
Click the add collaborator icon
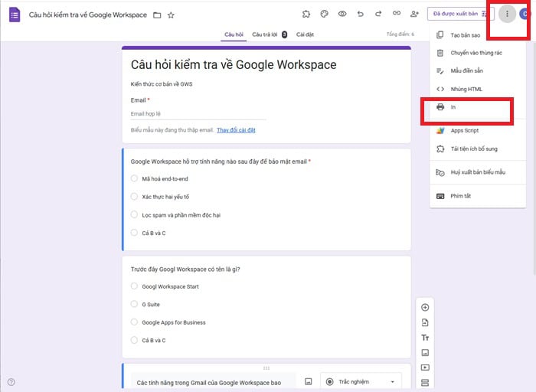click(x=414, y=14)
